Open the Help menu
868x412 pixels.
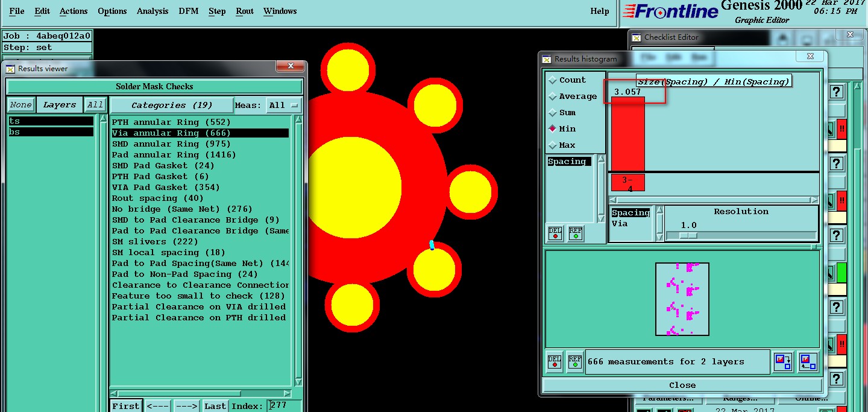pyautogui.click(x=600, y=11)
